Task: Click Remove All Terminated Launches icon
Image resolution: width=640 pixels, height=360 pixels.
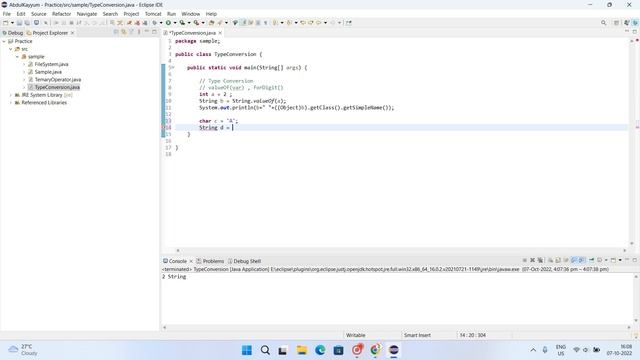Action: tap(540, 260)
